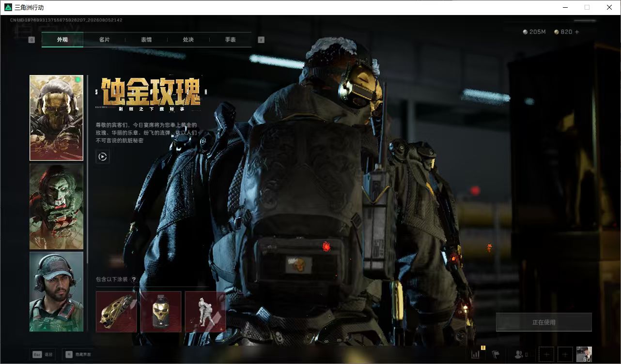The height and width of the screenshot is (364, 621).
Task: Play the 蚀金玫瑰 skin preview video
Action: [103, 156]
